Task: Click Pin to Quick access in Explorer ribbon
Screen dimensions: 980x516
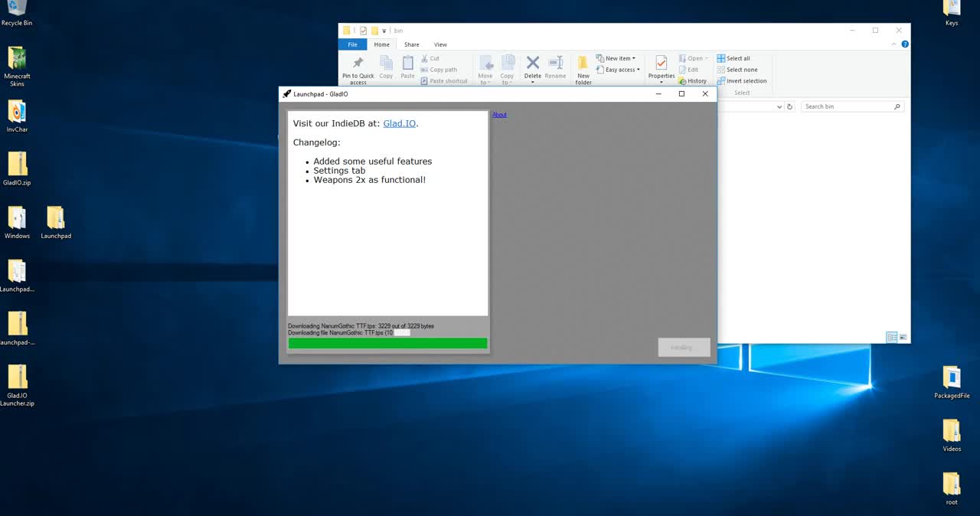Action: tap(358, 70)
